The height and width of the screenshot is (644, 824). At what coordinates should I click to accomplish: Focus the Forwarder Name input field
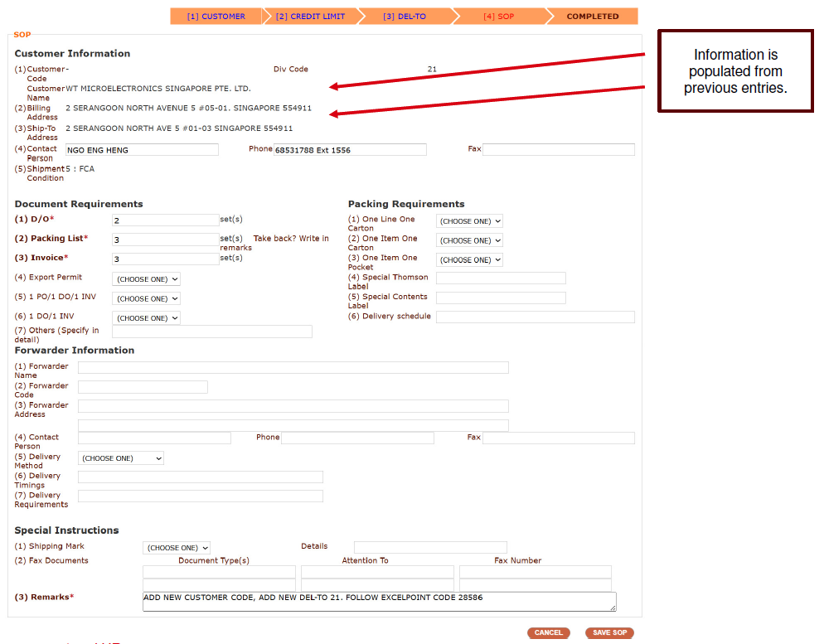pyautogui.click(x=293, y=368)
